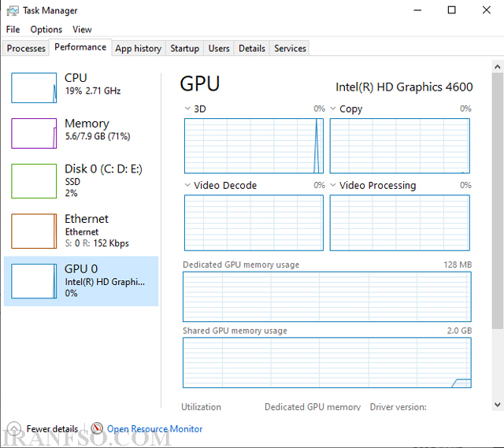Image resolution: width=504 pixels, height=448 pixels.
Task: Select the GPU 0 mini graph thumbnail
Action: tap(34, 281)
